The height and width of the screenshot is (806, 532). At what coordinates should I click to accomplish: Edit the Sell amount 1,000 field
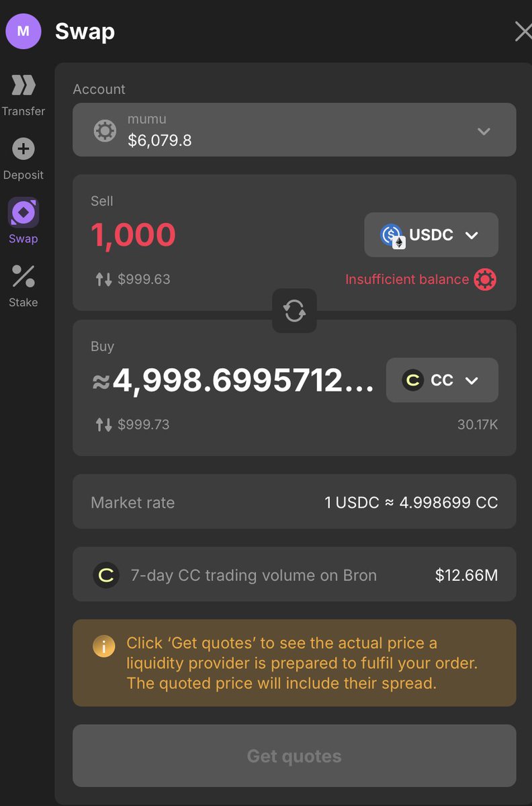tap(133, 235)
